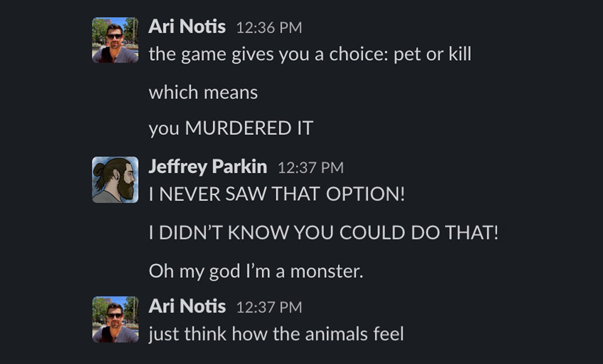Open Ari Notis's avatar beside the last message

point(115,319)
